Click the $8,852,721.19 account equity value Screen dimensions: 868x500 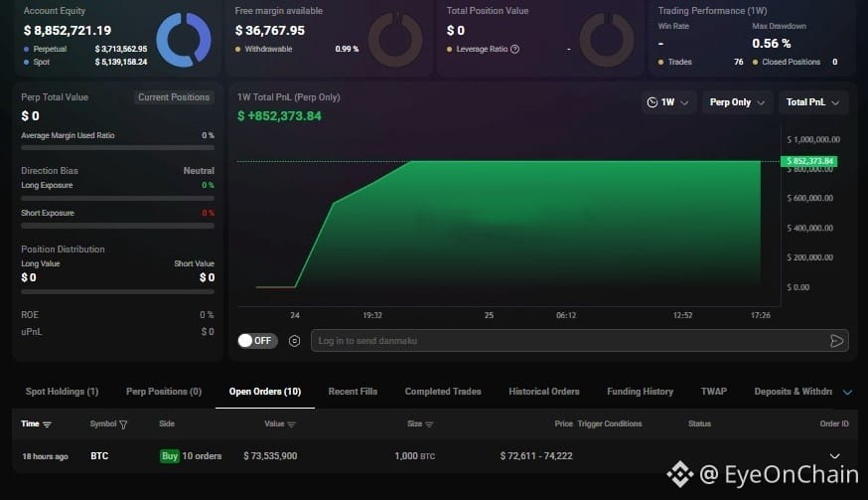pos(67,31)
